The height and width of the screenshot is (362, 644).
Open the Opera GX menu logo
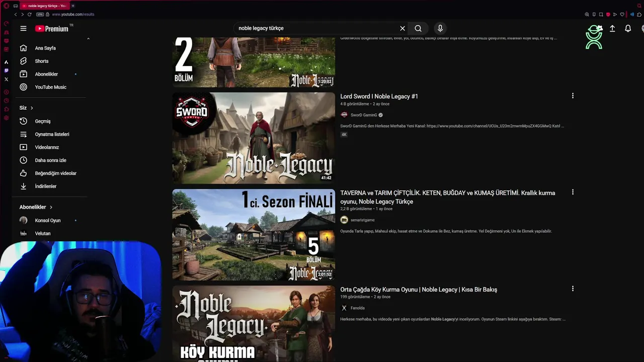6,6
